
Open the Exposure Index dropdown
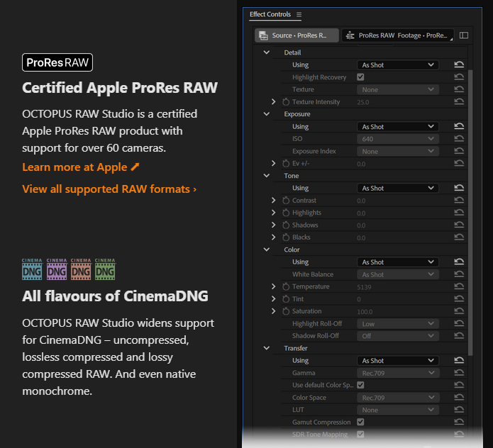(x=398, y=152)
